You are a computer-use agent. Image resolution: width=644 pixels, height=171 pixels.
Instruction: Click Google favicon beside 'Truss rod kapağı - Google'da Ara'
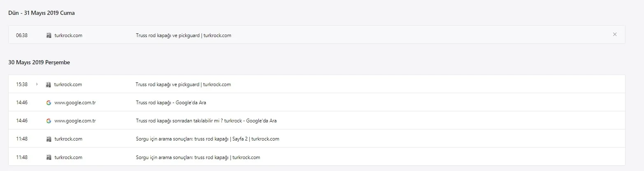tap(49, 103)
